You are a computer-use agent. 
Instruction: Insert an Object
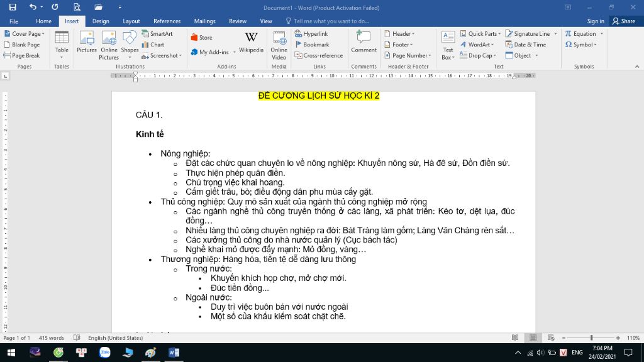518,55
